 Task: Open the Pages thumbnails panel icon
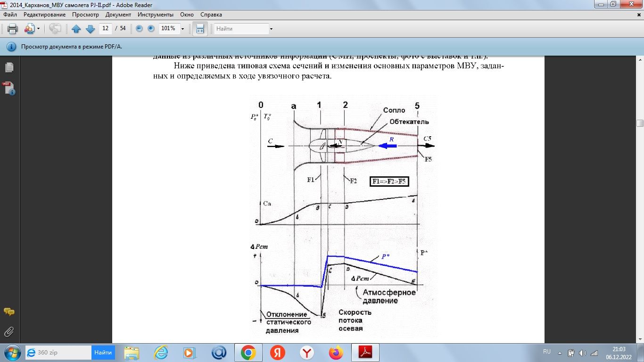[x=9, y=67]
